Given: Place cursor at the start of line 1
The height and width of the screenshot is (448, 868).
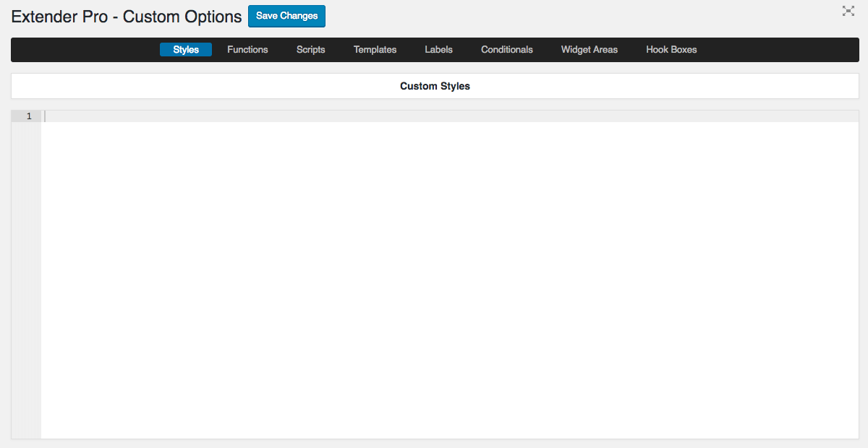Looking at the screenshot, I should (46, 116).
